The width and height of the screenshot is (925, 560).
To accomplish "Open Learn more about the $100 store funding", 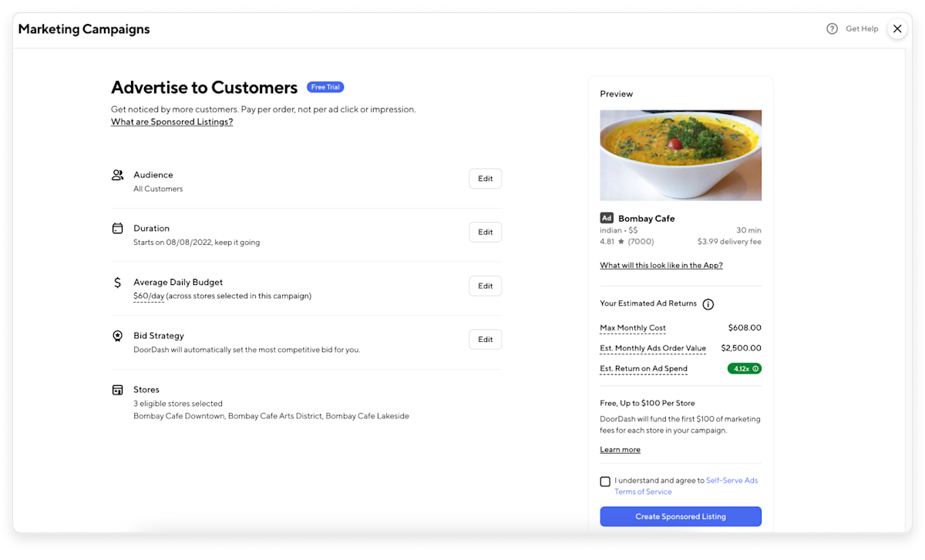I will (620, 449).
